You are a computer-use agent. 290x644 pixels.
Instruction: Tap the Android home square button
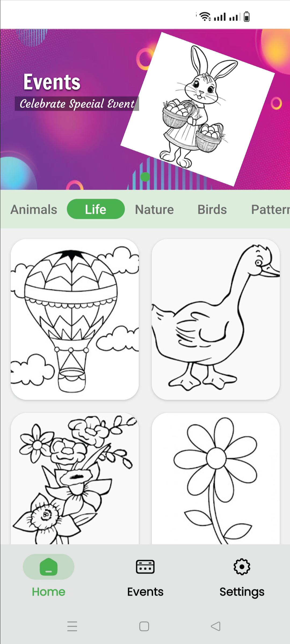(x=144, y=626)
